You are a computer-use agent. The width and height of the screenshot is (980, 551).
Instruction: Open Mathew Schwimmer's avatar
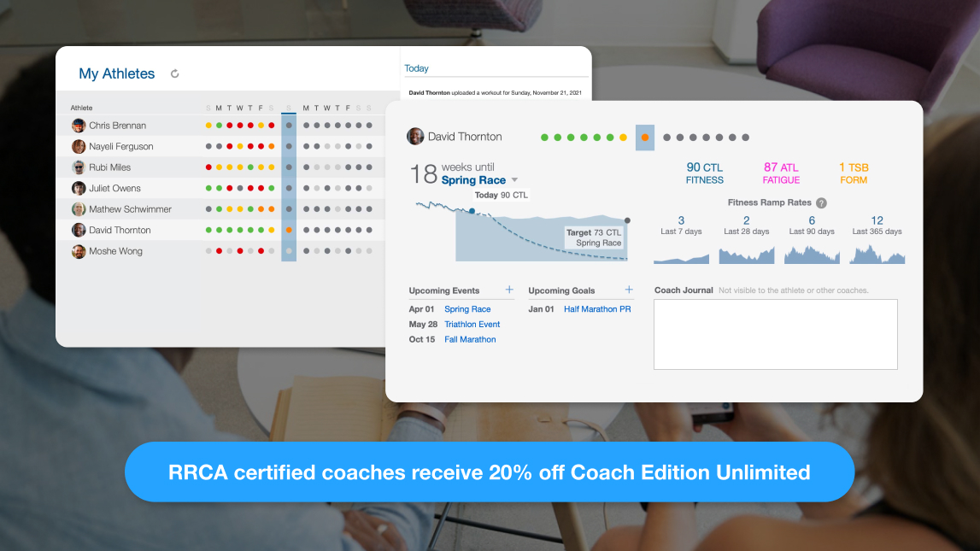(79, 209)
